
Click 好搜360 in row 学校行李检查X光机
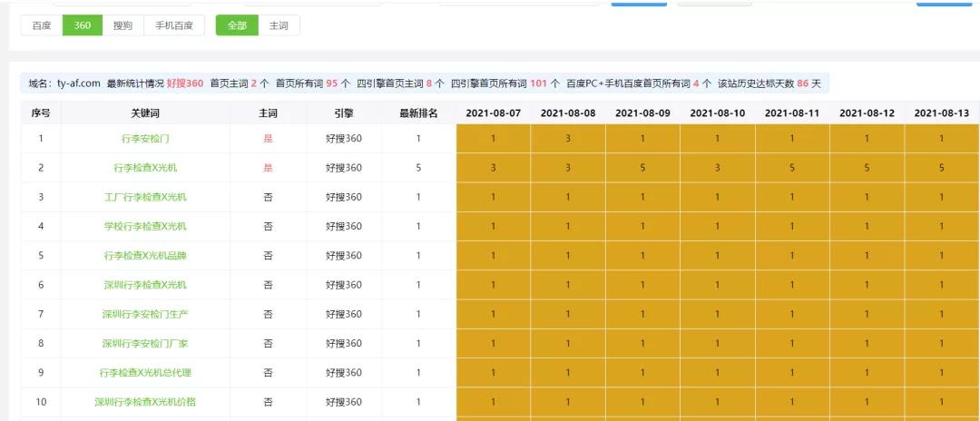coord(344,226)
